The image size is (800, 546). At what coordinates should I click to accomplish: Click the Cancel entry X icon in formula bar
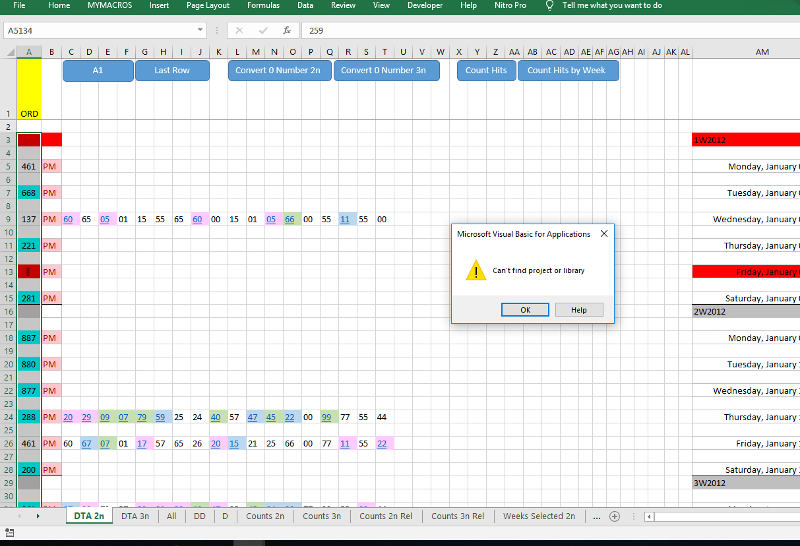coord(239,31)
